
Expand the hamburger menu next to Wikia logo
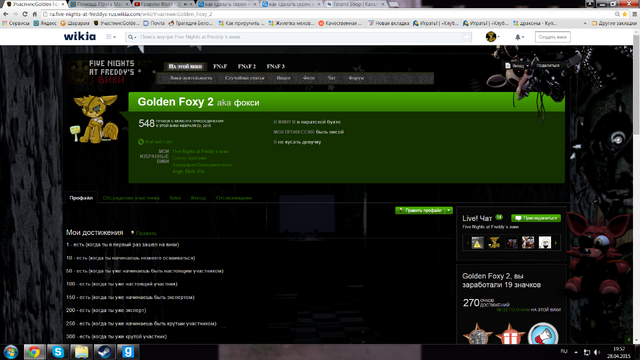[111, 37]
